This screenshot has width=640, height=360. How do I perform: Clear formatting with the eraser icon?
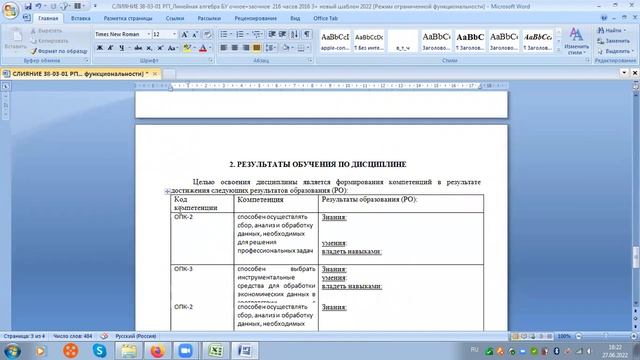click(208, 34)
